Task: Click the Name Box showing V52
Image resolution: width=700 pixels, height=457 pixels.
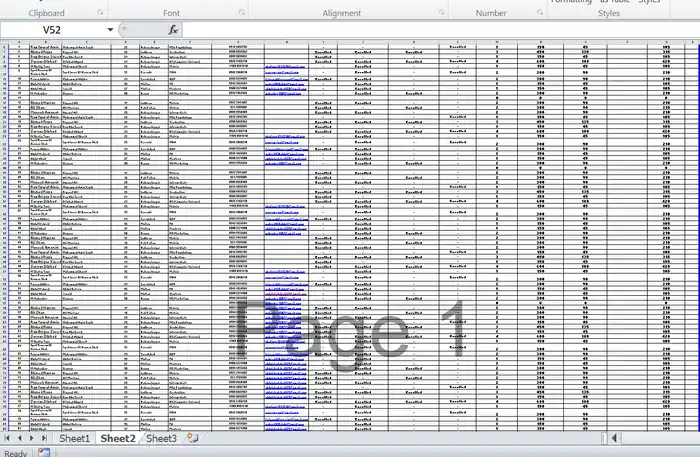Action: [53, 30]
